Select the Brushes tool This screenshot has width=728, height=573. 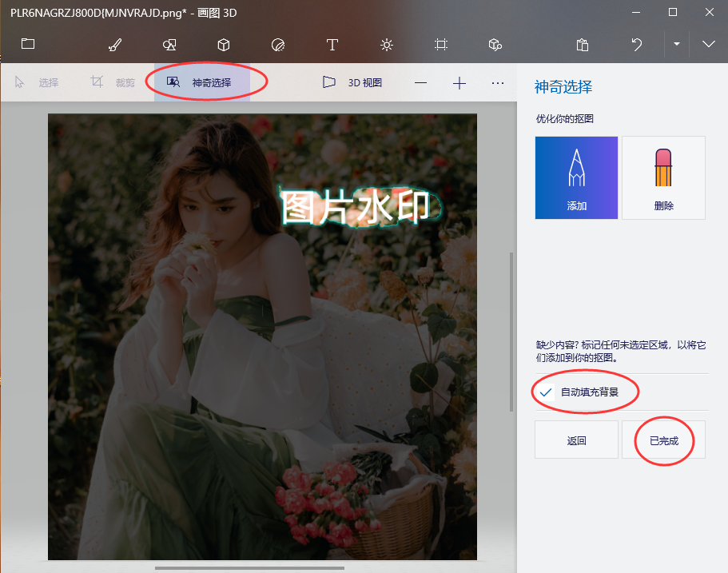coord(115,45)
